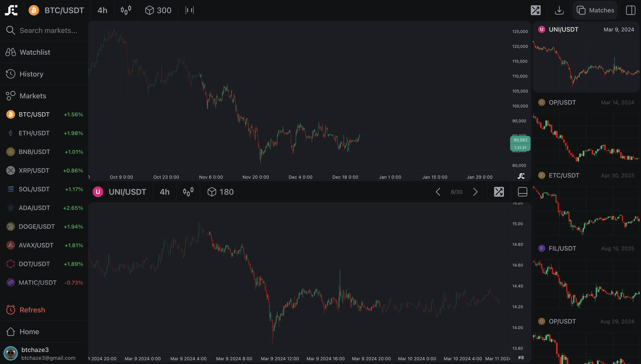Click the download chart icon
Image resolution: width=641 pixels, height=364 pixels.
click(559, 10)
